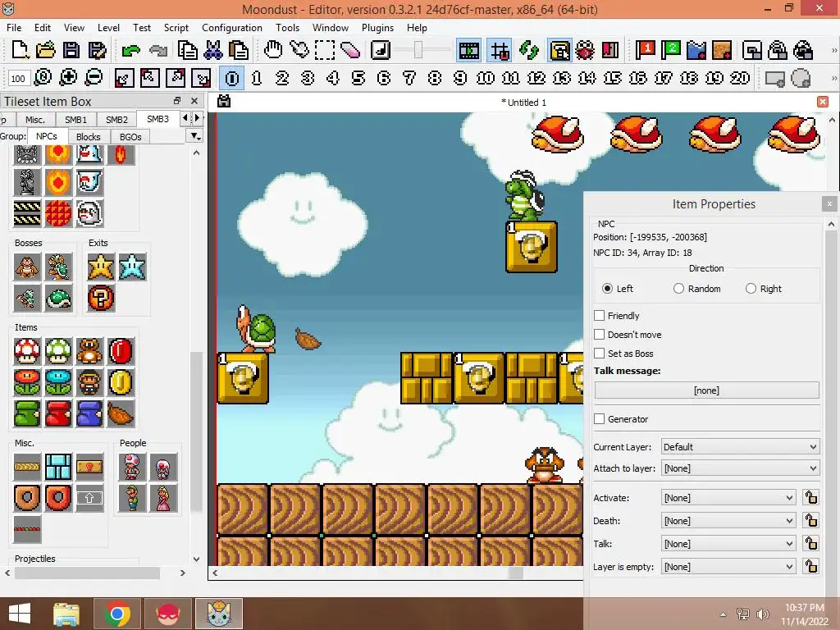This screenshot has width=840, height=630.
Task: Switch to the Blocks group tab
Action: coord(89,137)
